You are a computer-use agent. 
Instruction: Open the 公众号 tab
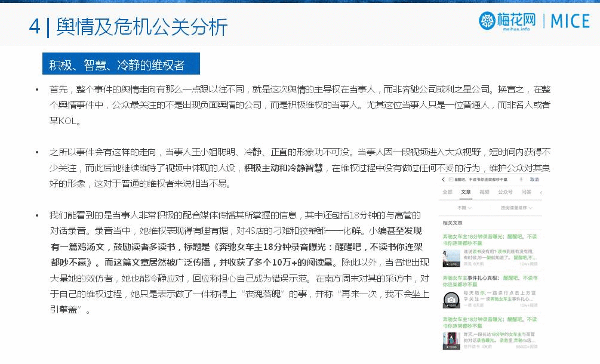(x=505, y=192)
